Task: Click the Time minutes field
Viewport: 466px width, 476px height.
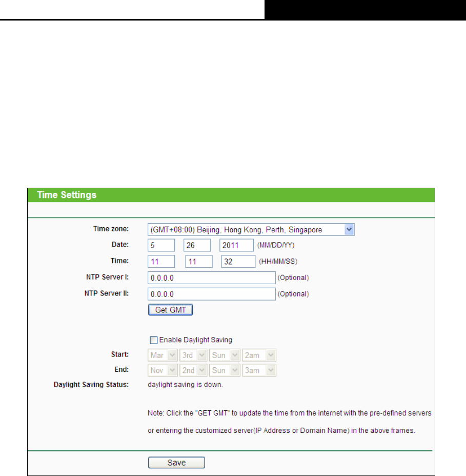Action: (x=199, y=262)
